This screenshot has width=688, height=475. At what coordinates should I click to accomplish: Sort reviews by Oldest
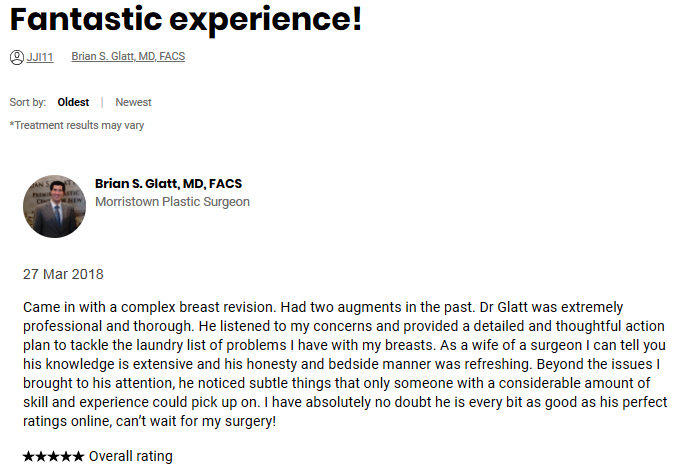73,102
